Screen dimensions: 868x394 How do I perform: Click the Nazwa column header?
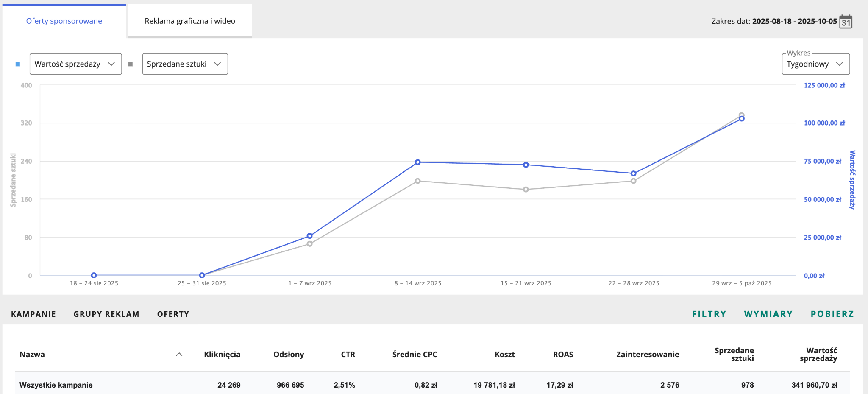coord(32,355)
